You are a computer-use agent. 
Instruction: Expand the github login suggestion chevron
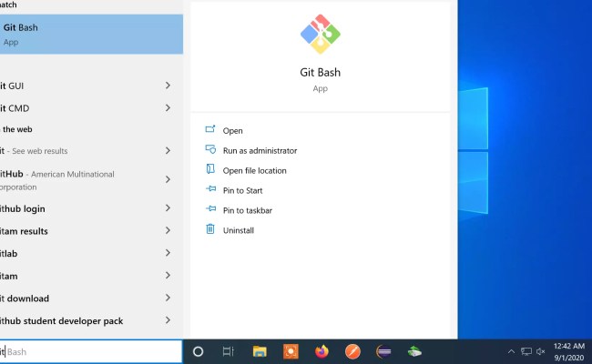168,208
